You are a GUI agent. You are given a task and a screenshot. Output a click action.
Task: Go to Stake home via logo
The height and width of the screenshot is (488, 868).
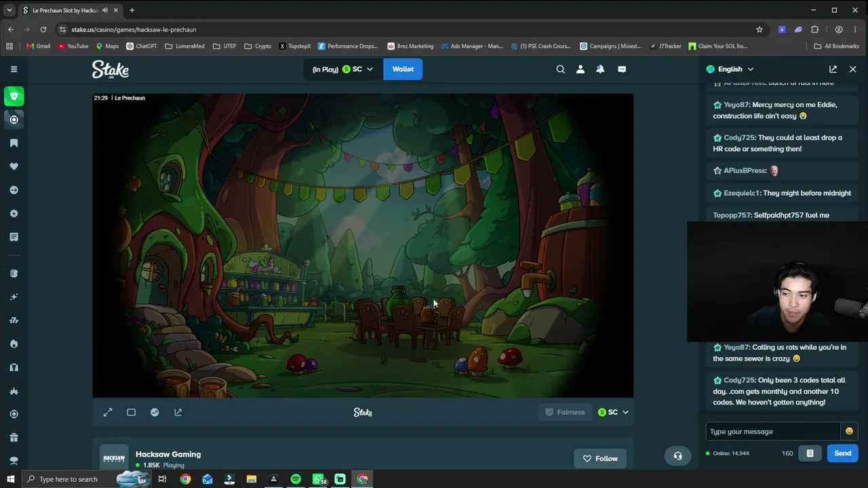(111, 69)
